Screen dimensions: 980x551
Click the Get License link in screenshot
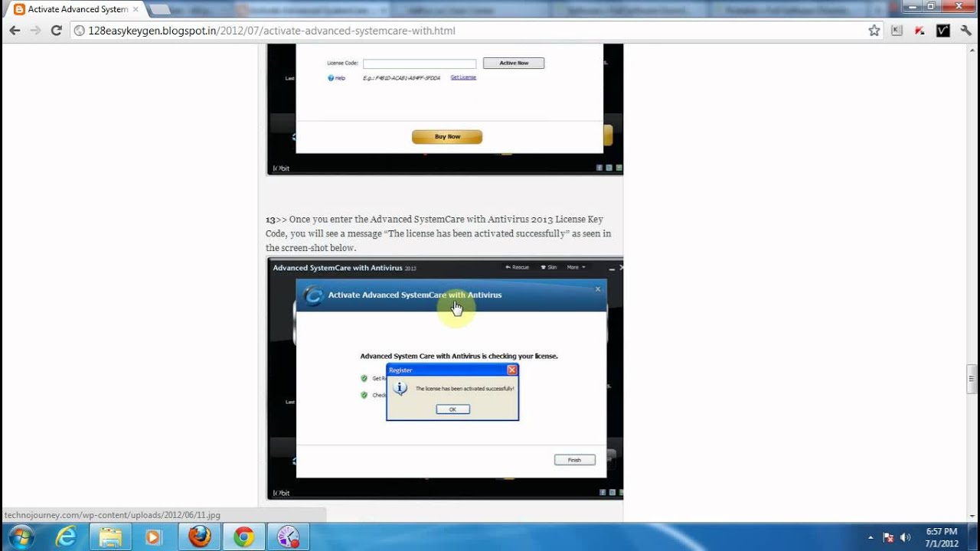click(x=463, y=77)
